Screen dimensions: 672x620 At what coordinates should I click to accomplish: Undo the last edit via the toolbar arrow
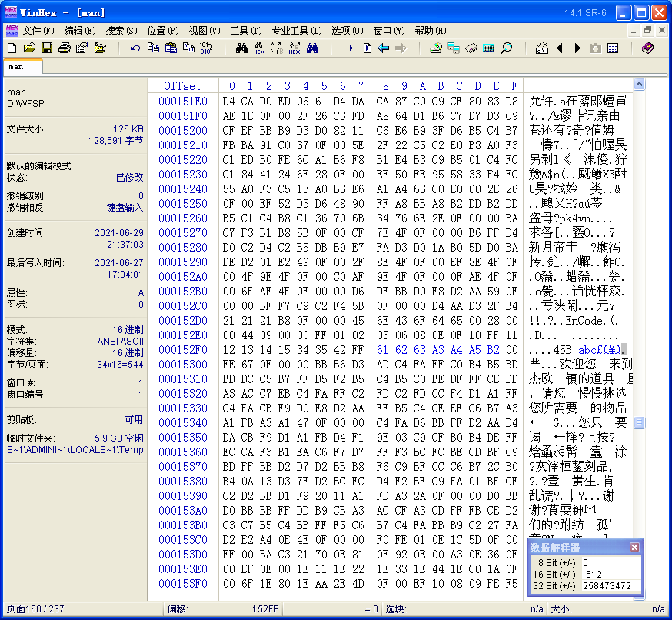(135, 48)
